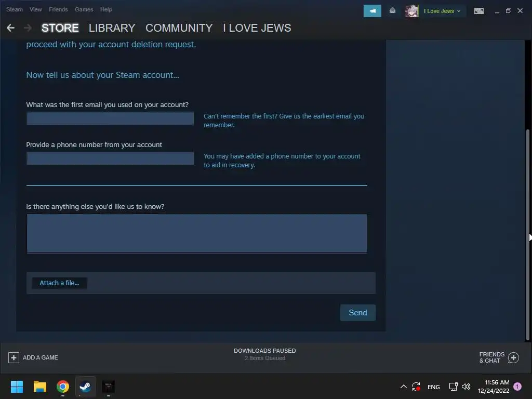Viewport: 532px width, 399px height.
Task: Click the Send button
Action: (357, 312)
